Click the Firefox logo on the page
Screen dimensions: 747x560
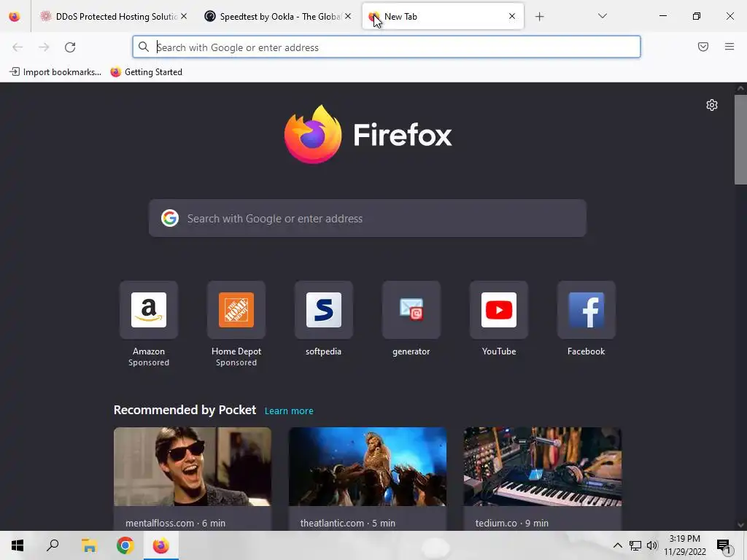(x=313, y=135)
